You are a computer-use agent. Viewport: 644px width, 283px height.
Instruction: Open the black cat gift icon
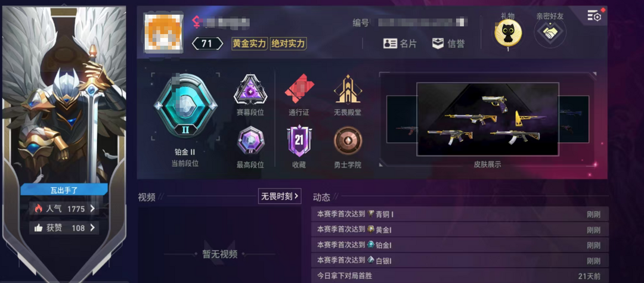pos(508,32)
